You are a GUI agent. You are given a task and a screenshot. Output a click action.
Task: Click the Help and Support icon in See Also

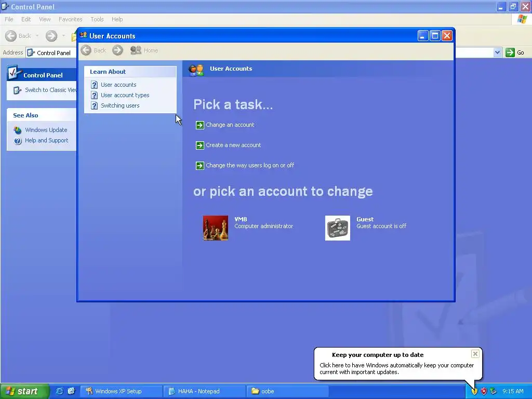tap(18, 141)
